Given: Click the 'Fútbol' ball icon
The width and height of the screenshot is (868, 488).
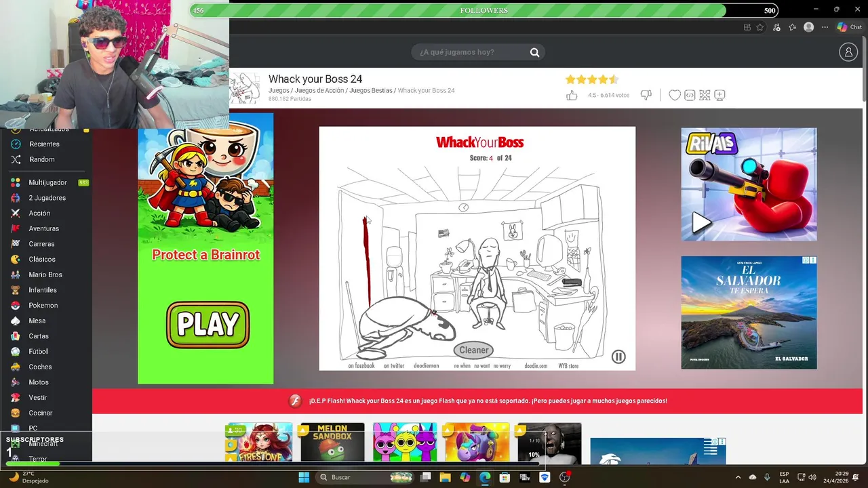Looking at the screenshot, I should [16, 351].
